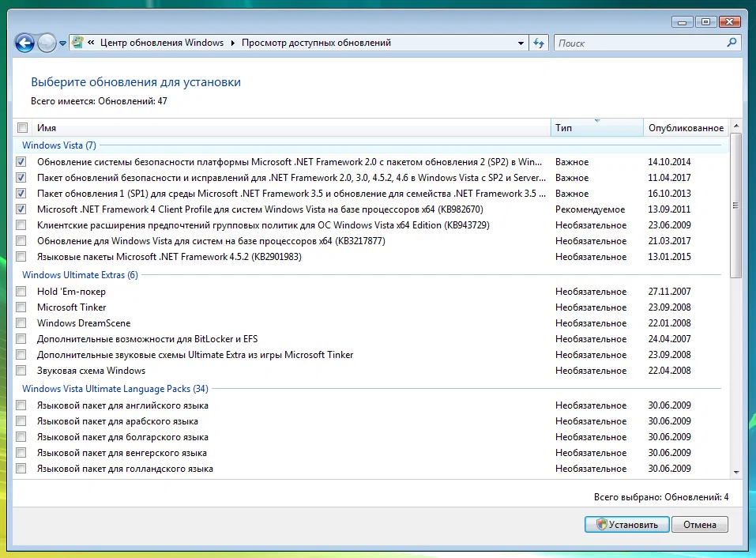Click the Forward navigation arrow
The image size is (756, 558).
click(x=47, y=43)
